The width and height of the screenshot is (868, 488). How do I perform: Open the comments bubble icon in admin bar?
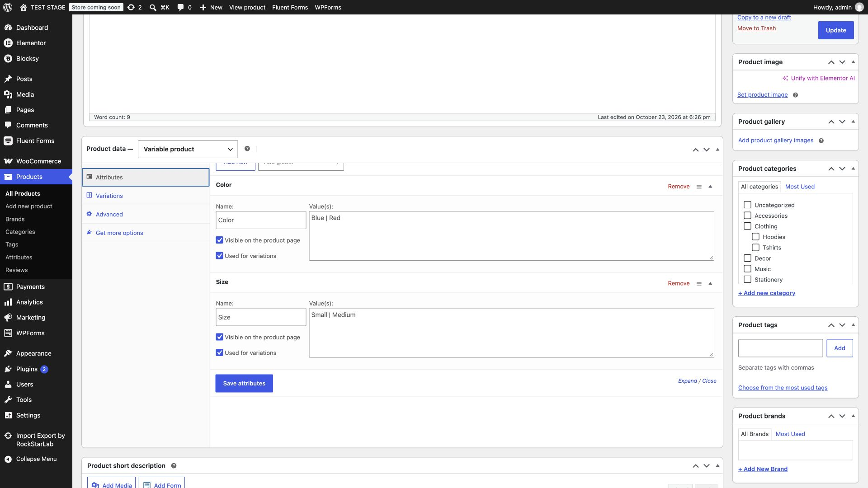(x=180, y=7)
